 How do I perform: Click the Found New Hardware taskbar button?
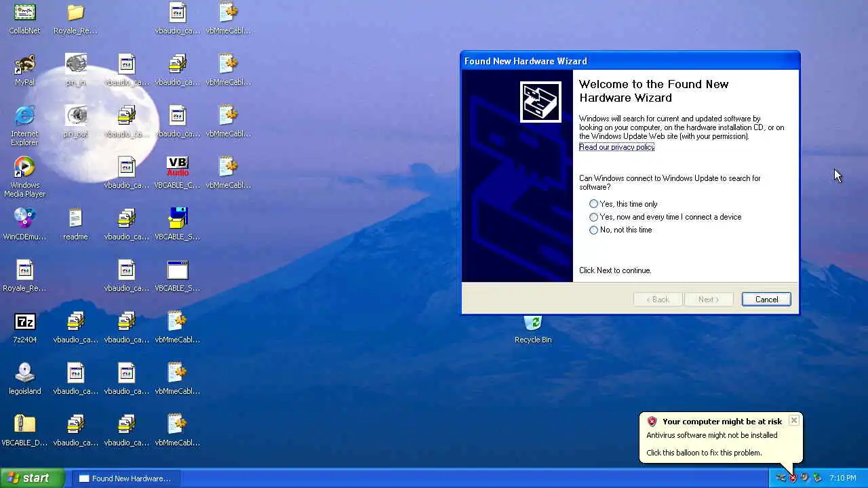[x=125, y=479]
